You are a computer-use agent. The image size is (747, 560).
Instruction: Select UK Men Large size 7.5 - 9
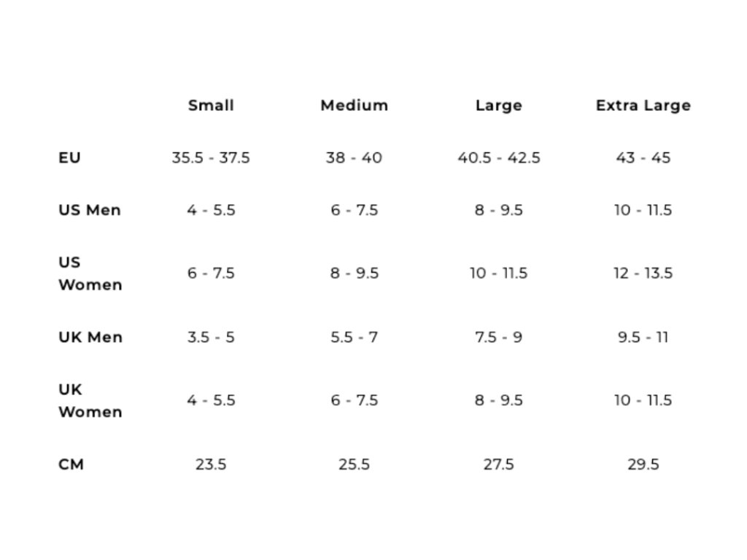point(498,337)
